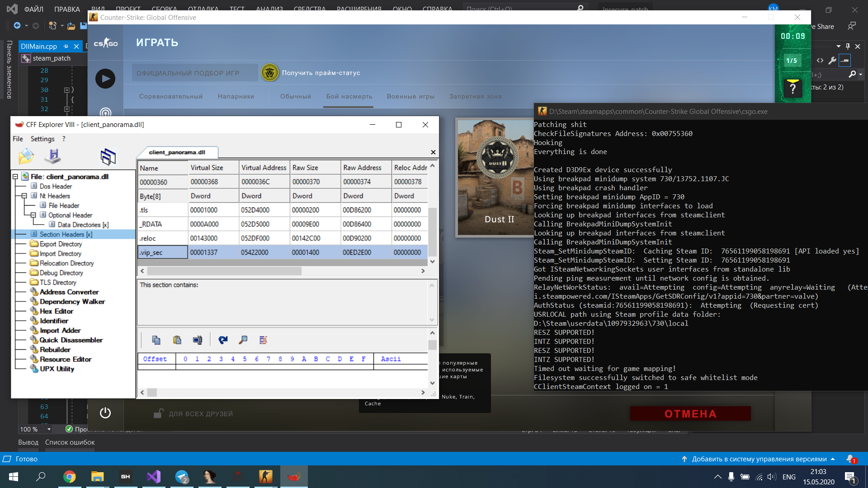The width and height of the screenshot is (868, 488).
Task: Click the horizontal scrollbar under the sections table
Action: (224, 271)
